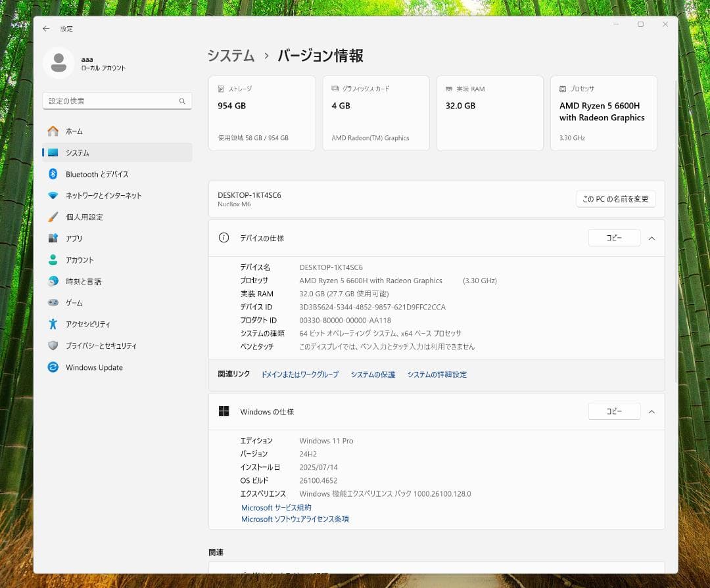The height and width of the screenshot is (588, 710).
Task: Click the back arrow in title bar
Action: 46,29
